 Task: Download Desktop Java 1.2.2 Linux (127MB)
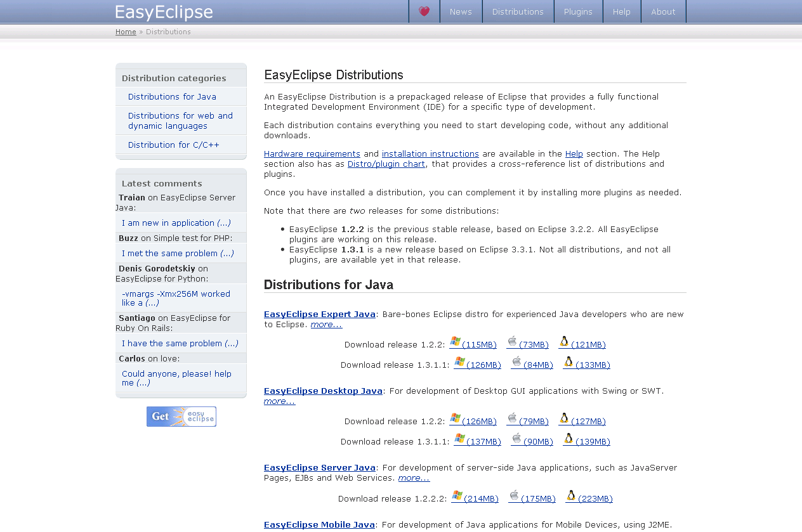[588, 422]
